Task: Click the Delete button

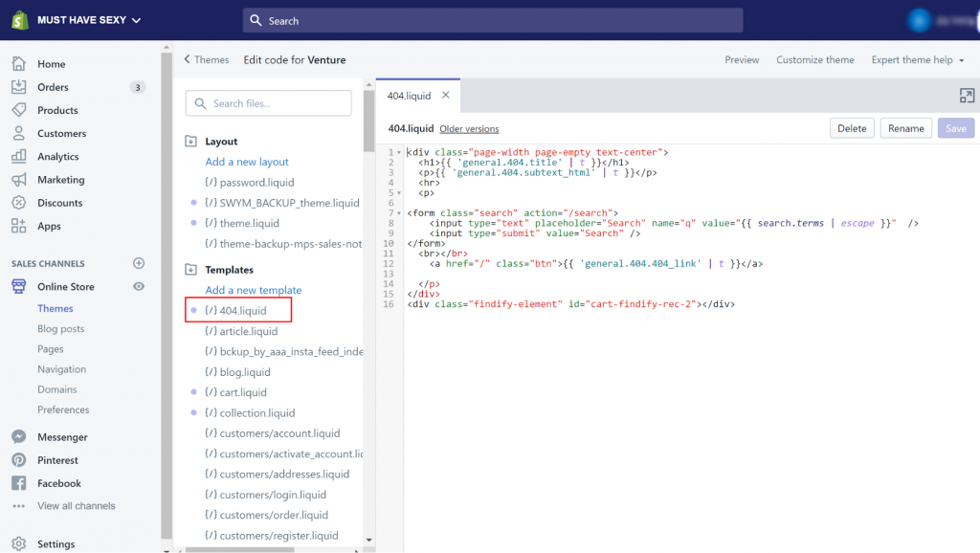Action: pyautogui.click(x=852, y=128)
